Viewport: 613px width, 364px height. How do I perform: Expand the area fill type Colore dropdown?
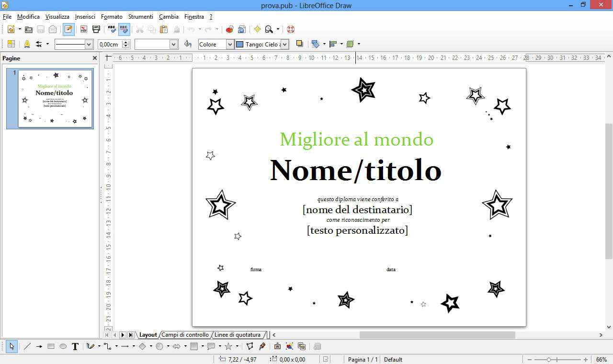pos(229,44)
